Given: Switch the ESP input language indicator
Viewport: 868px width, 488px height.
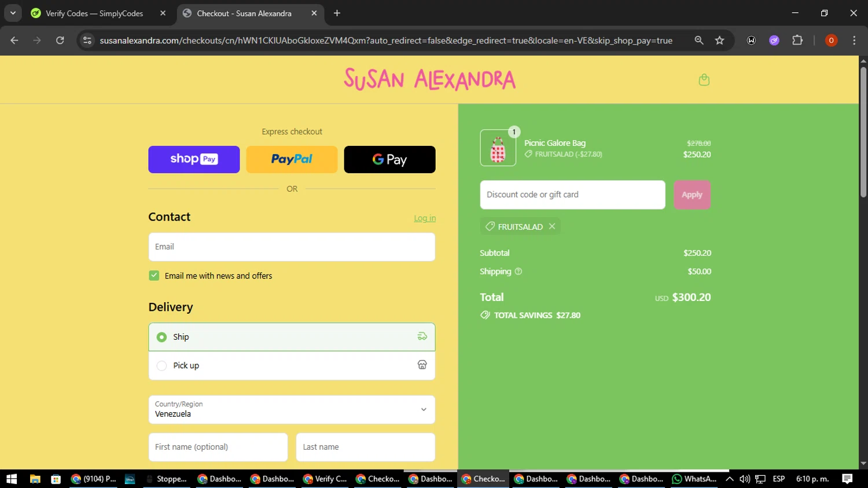Looking at the screenshot, I should point(779,479).
